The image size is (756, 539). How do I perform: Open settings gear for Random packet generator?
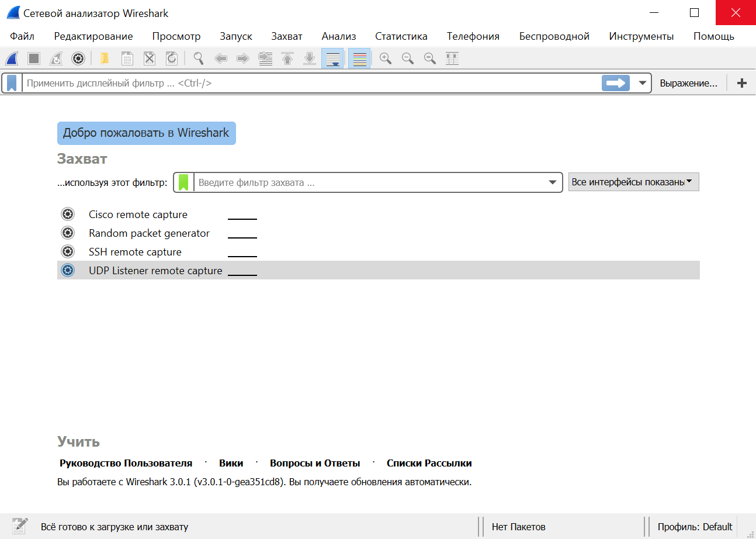pyautogui.click(x=68, y=233)
